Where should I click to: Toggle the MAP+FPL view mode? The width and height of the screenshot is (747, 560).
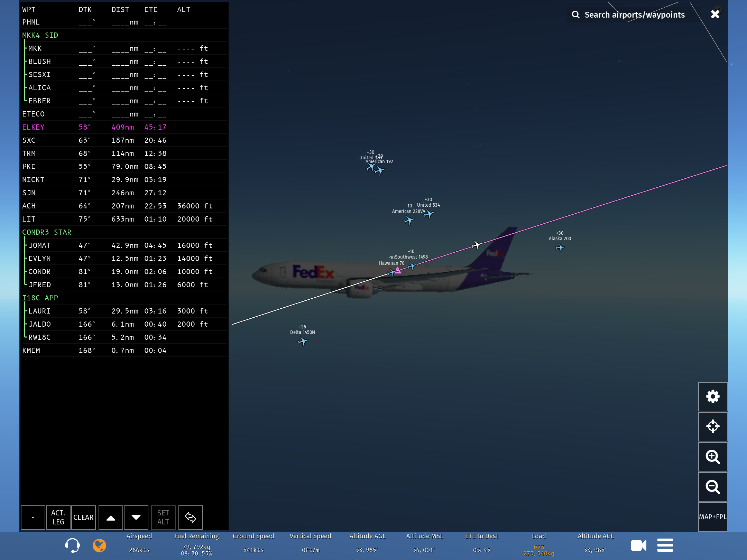(712, 517)
